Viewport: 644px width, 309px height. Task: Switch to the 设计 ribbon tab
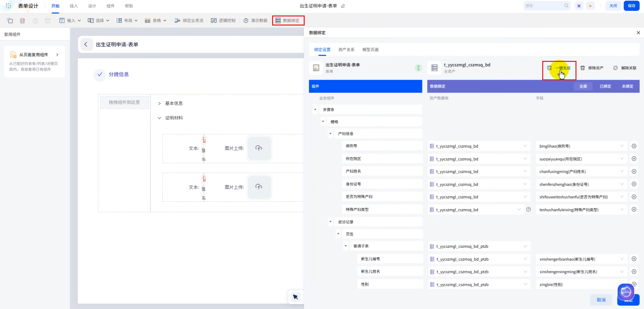click(92, 6)
